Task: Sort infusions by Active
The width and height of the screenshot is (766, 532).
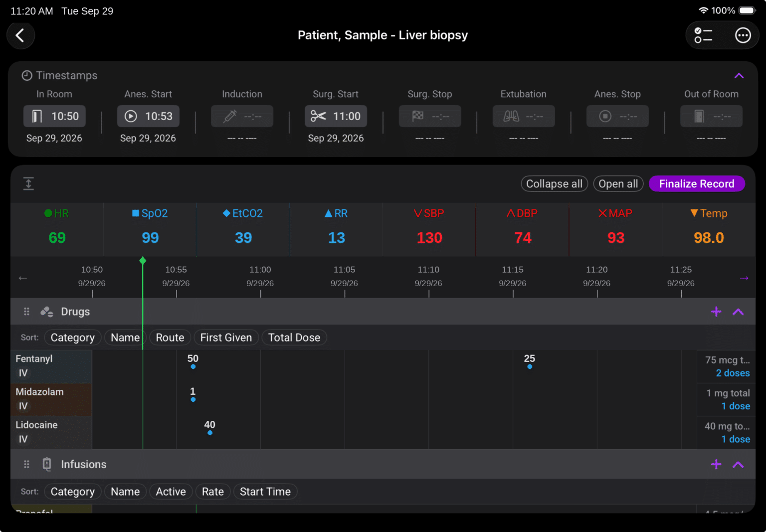Action: click(x=171, y=492)
